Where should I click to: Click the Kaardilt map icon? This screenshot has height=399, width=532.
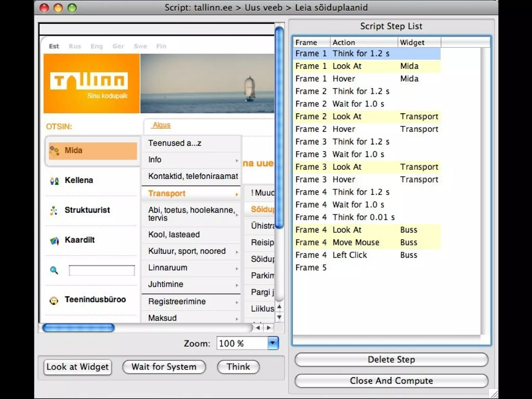54,241
